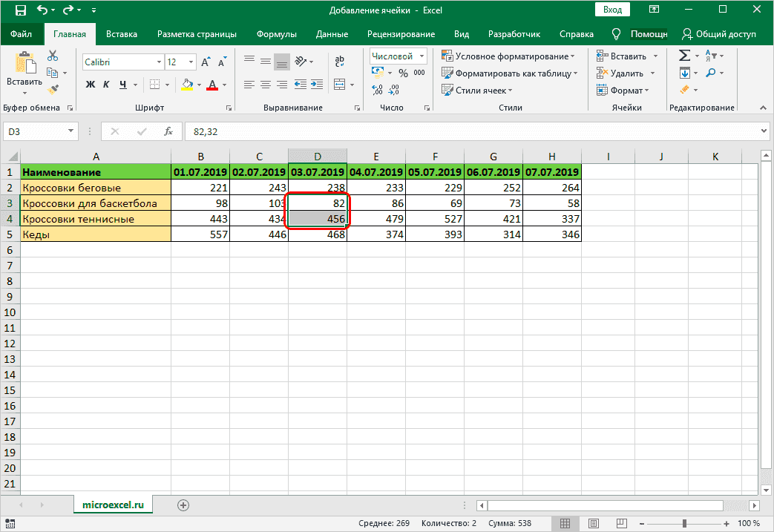Click the percent style icon
The image size is (774, 532).
pyautogui.click(x=403, y=73)
